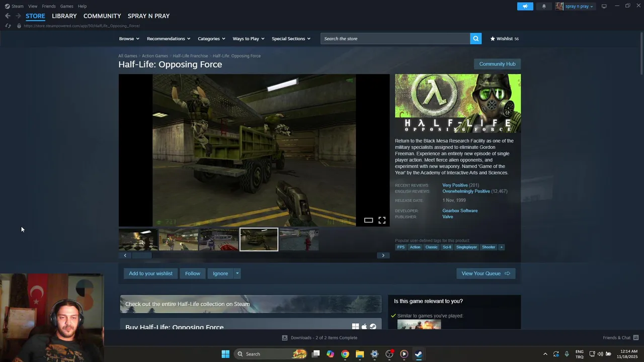Viewport: 644px width, 362px height.
Task: Open Friends & Chat in bottom corner
Action: pyautogui.click(x=620, y=338)
